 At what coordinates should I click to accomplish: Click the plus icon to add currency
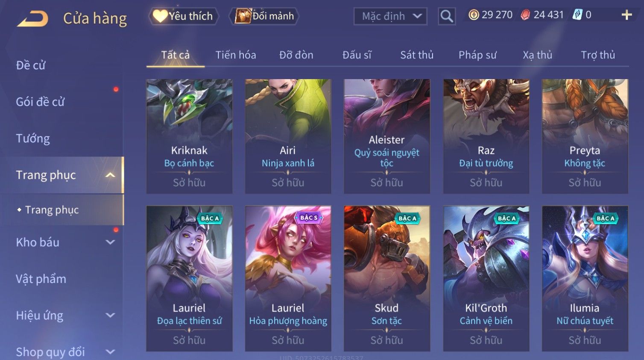(x=626, y=15)
